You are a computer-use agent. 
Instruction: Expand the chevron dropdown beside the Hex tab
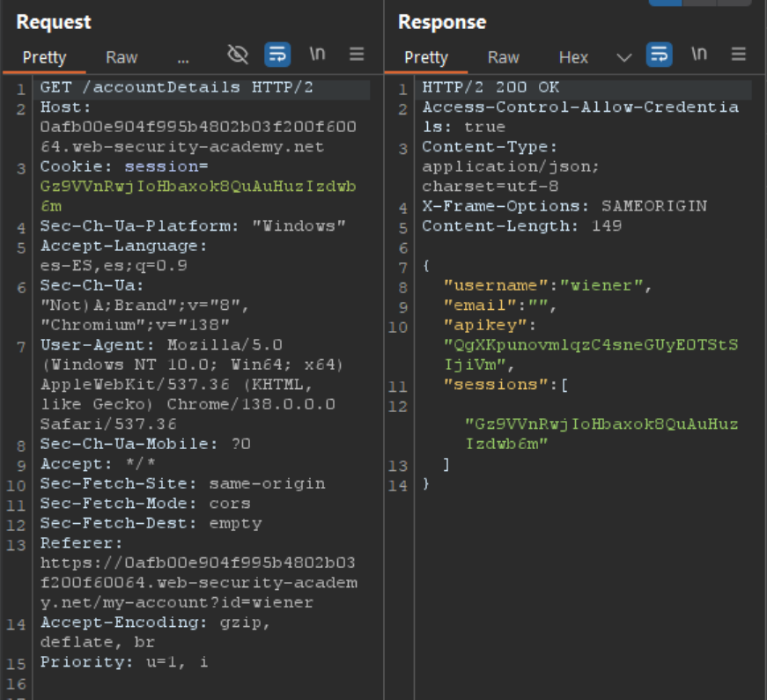coord(624,57)
